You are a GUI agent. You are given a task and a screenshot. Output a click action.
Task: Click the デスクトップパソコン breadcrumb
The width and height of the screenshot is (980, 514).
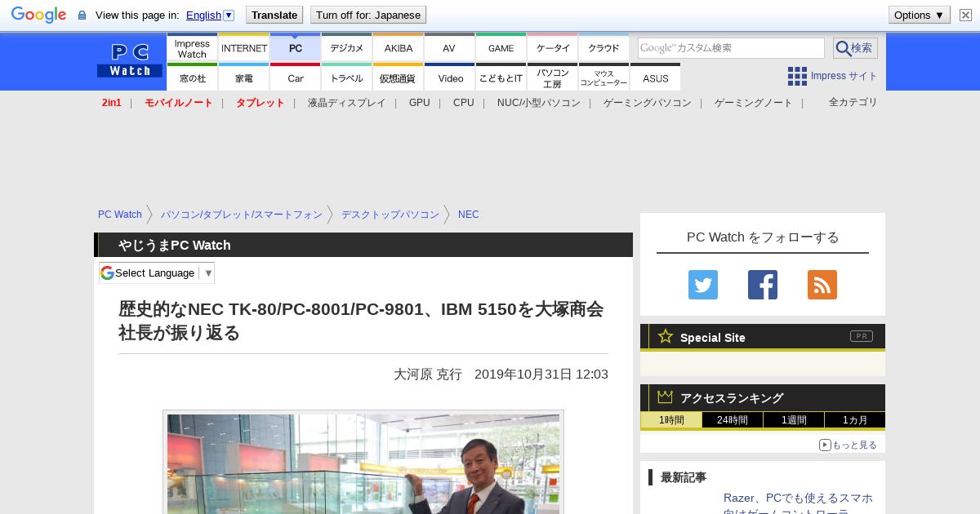(x=390, y=215)
